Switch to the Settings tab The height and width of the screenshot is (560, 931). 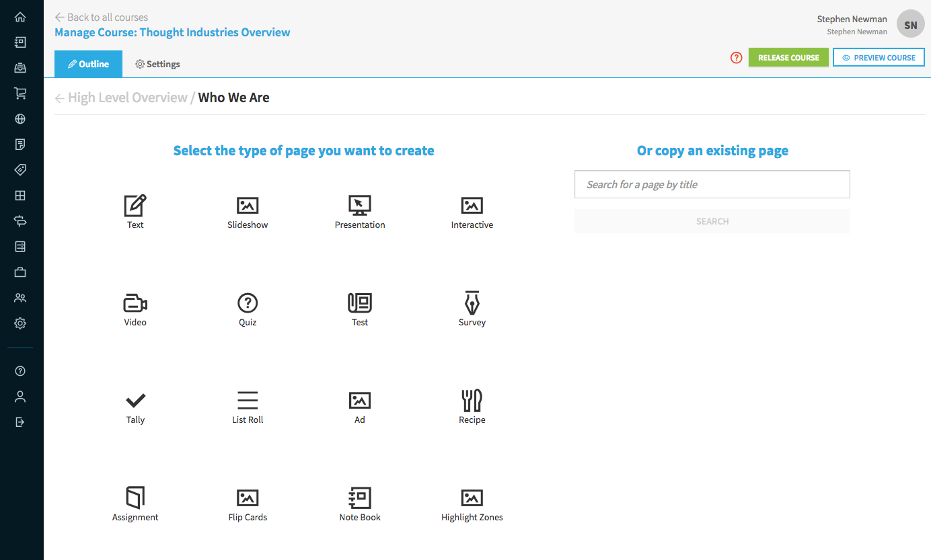pyautogui.click(x=157, y=65)
